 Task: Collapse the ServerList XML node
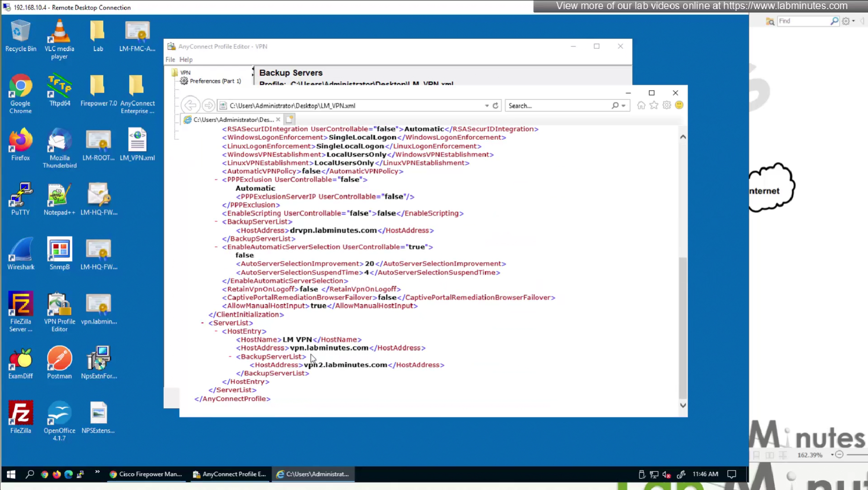point(202,323)
